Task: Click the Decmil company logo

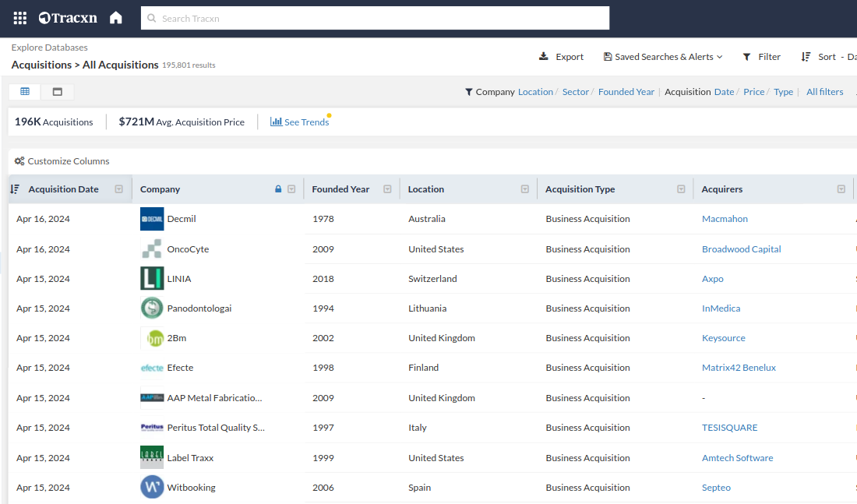Action: [x=152, y=219]
